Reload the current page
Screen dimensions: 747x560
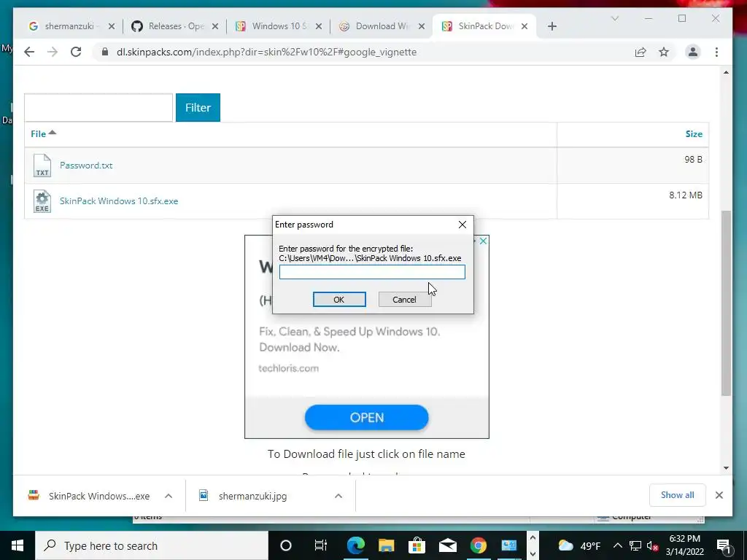[76, 52]
